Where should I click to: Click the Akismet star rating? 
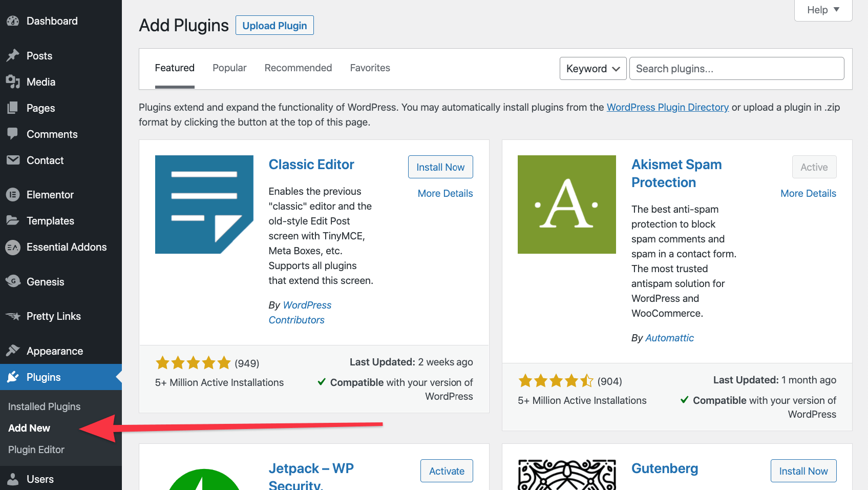pos(556,381)
